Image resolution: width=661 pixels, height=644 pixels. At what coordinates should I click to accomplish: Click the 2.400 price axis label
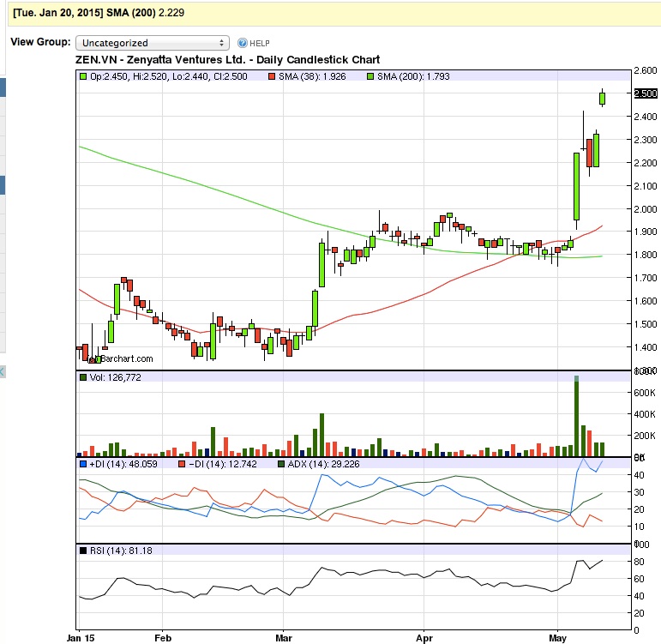point(646,117)
